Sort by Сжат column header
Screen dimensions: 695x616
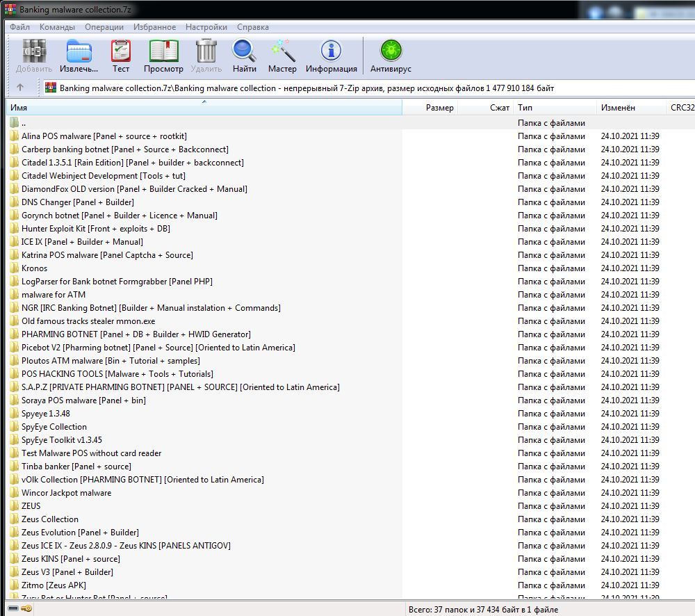pyautogui.click(x=485, y=107)
